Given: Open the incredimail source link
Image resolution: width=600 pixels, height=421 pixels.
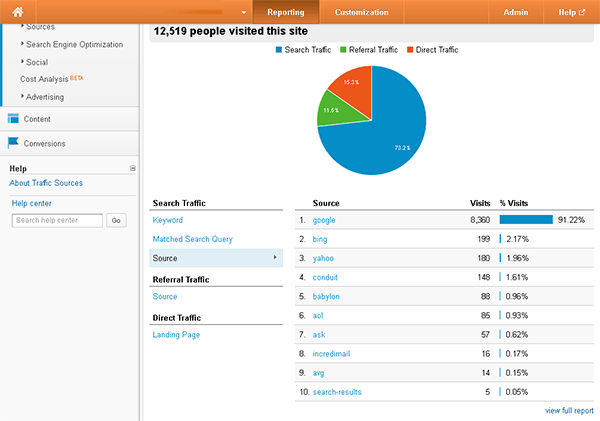Looking at the screenshot, I should point(331,354).
